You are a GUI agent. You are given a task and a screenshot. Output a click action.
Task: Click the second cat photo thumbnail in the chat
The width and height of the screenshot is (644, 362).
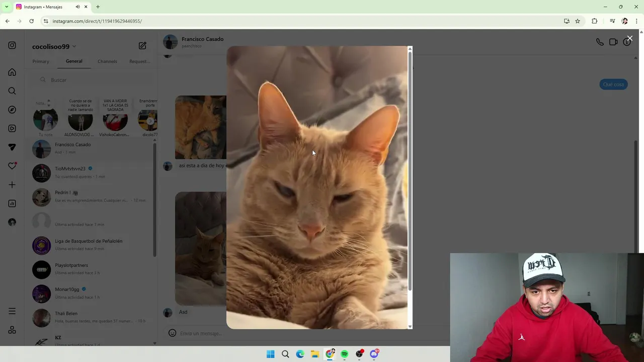point(201,248)
